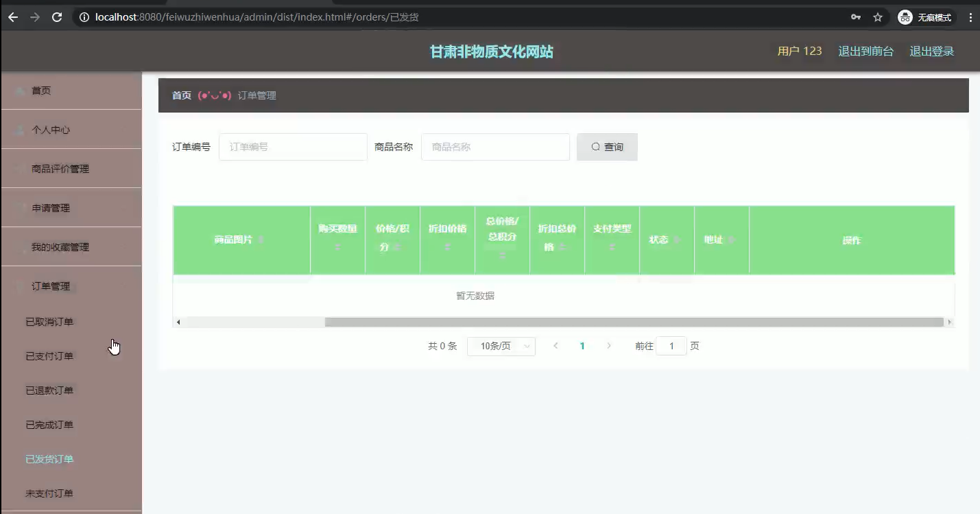Select 已完成订单 submenu
Screen dimensions: 980x514
tap(71, 425)
